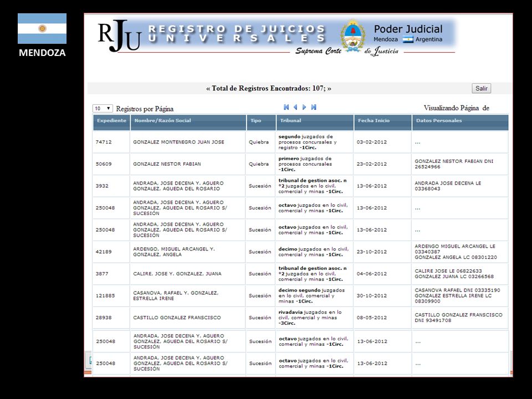Screen dimensions: 532x399
Task: Click Visualizando Página de label
Action: coord(456,108)
